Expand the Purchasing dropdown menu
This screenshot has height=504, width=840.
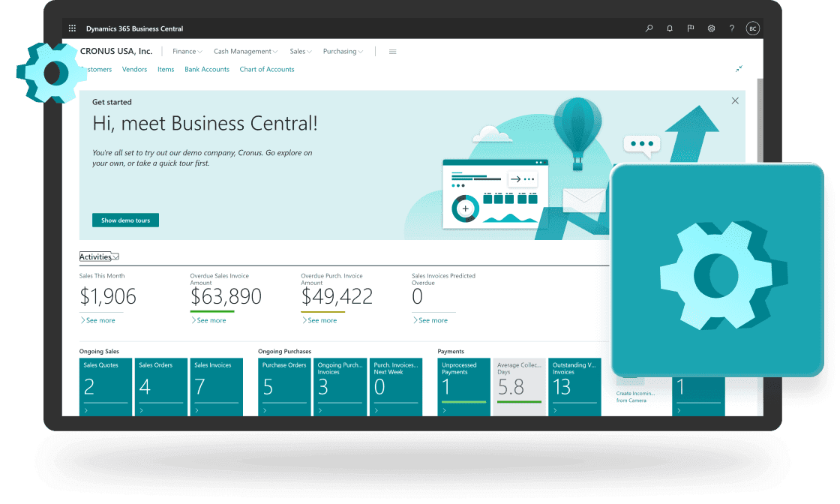(343, 52)
